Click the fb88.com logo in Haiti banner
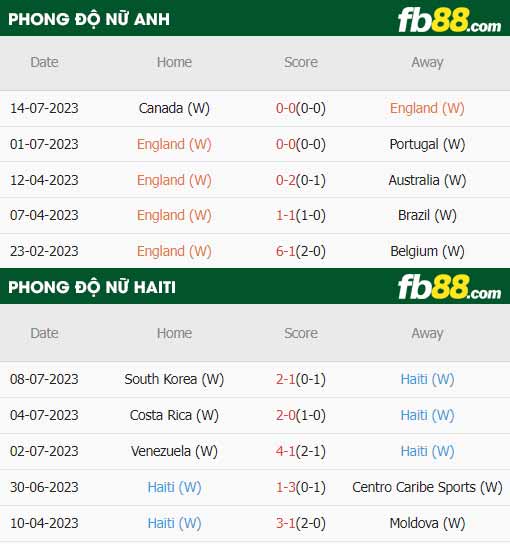 [449, 287]
